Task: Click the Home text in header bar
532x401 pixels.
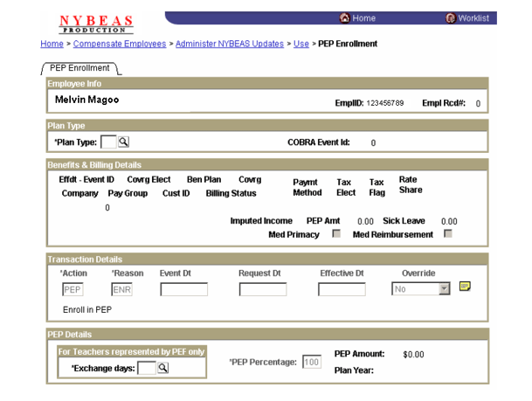Action: (363, 18)
